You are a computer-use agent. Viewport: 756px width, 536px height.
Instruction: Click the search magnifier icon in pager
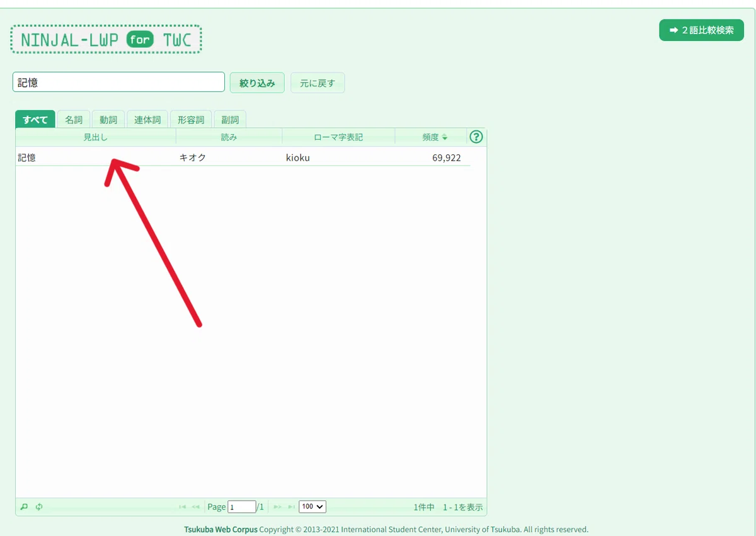pyautogui.click(x=25, y=506)
